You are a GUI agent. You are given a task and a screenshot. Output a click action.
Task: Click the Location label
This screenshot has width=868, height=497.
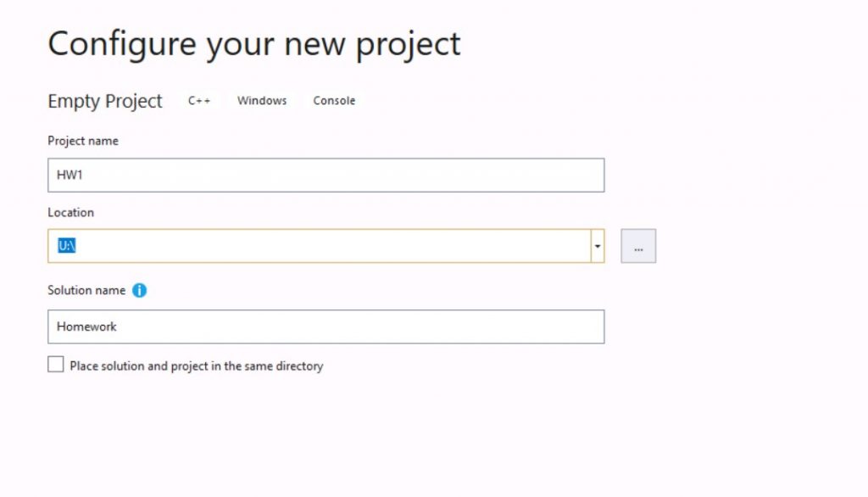click(71, 212)
